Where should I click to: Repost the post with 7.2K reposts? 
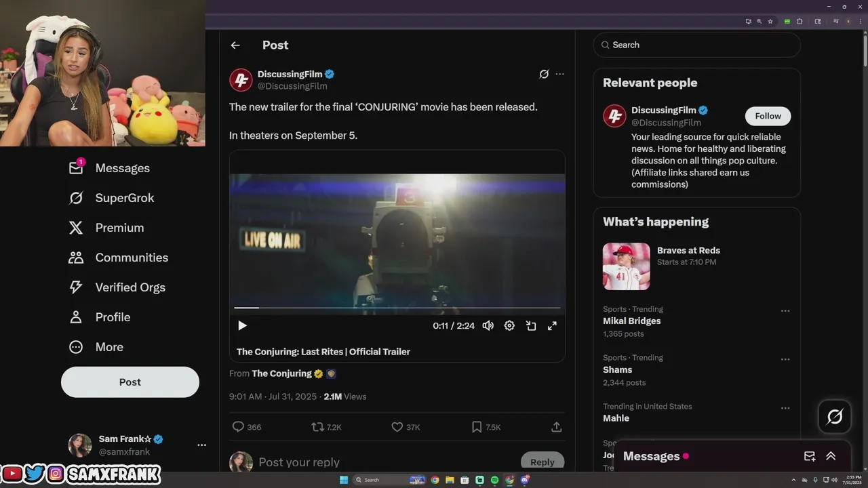(x=317, y=427)
